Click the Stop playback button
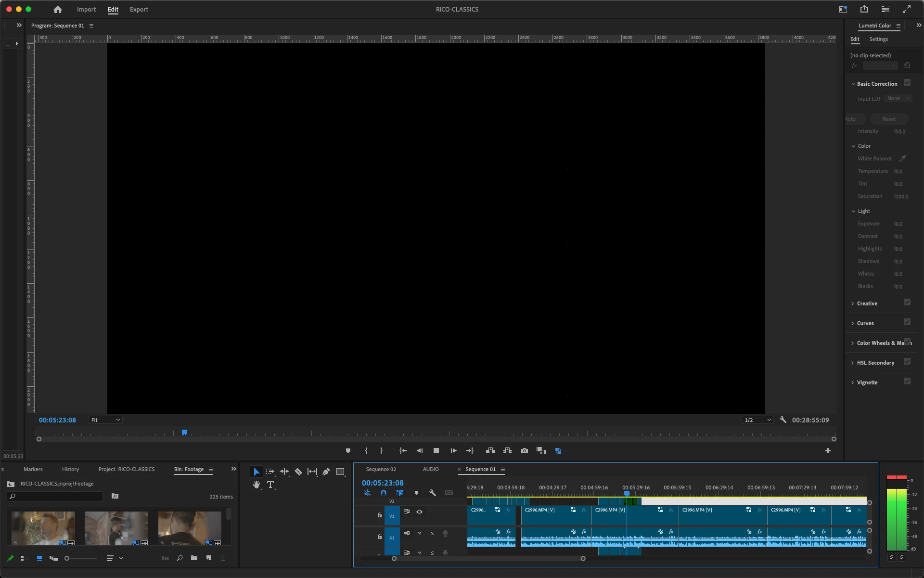 click(436, 451)
